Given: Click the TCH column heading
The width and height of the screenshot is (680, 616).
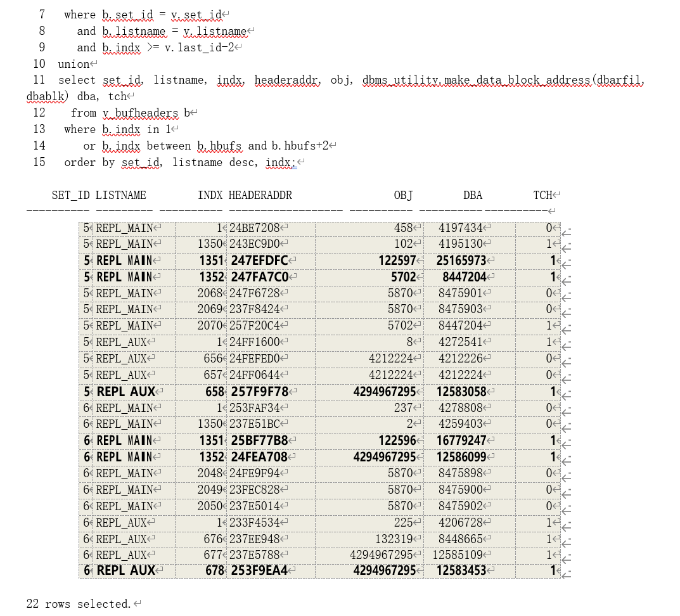Looking at the screenshot, I should 542,196.
